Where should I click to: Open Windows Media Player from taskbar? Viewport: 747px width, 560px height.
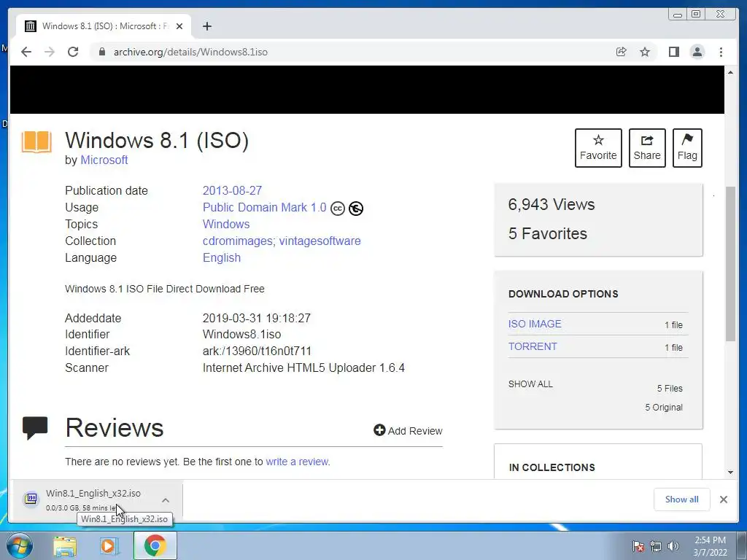[109, 546]
